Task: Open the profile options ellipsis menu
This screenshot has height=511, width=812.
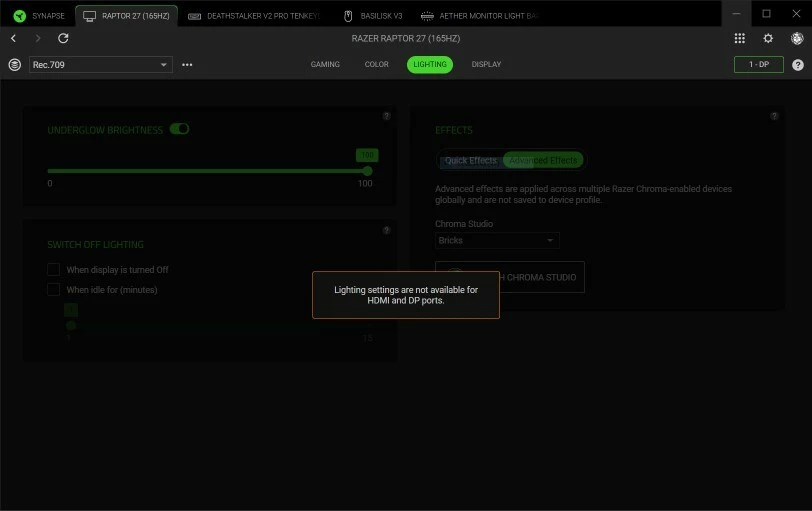Action: click(x=187, y=65)
